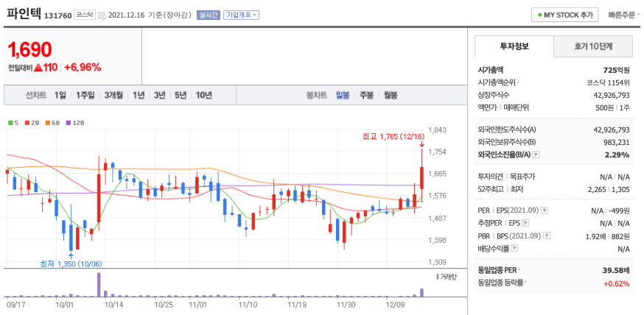Follow the 동일업종 PER arrow link
The width and height of the screenshot is (644, 315).
click(x=519, y=270)
